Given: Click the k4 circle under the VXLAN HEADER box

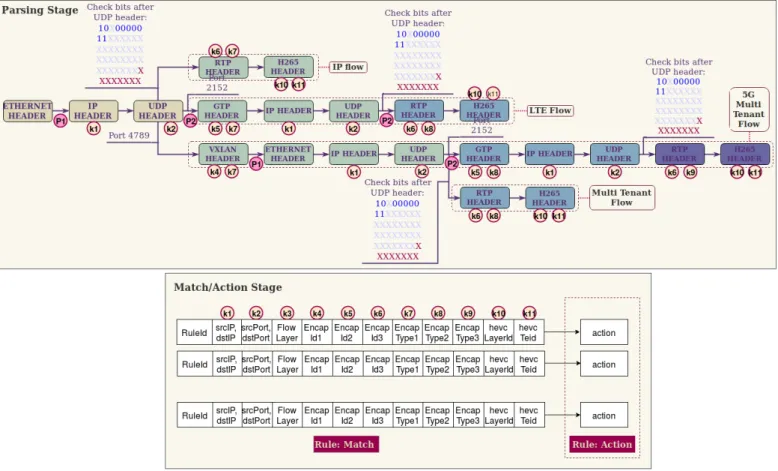Looking at the screenshot, I should click(x=214, y=172).
